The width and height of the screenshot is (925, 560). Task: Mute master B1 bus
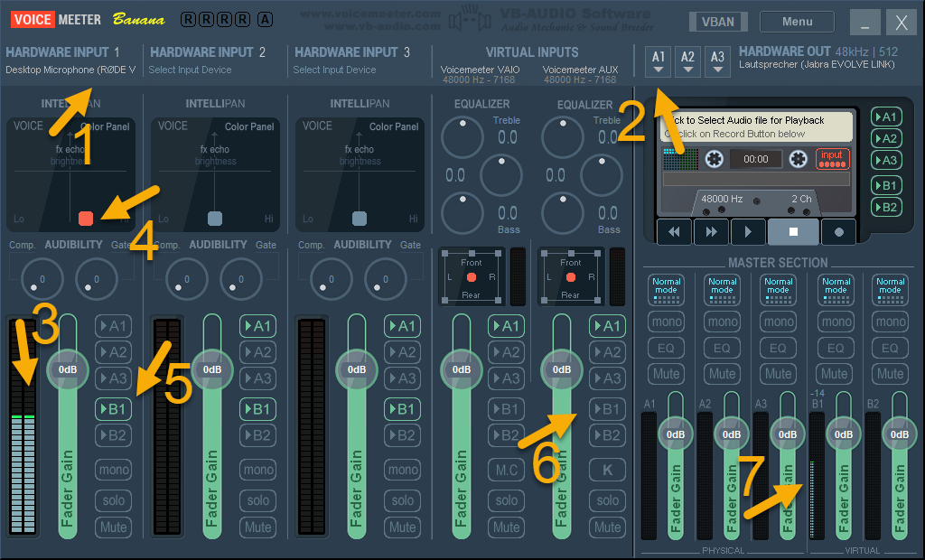point(835,374)
